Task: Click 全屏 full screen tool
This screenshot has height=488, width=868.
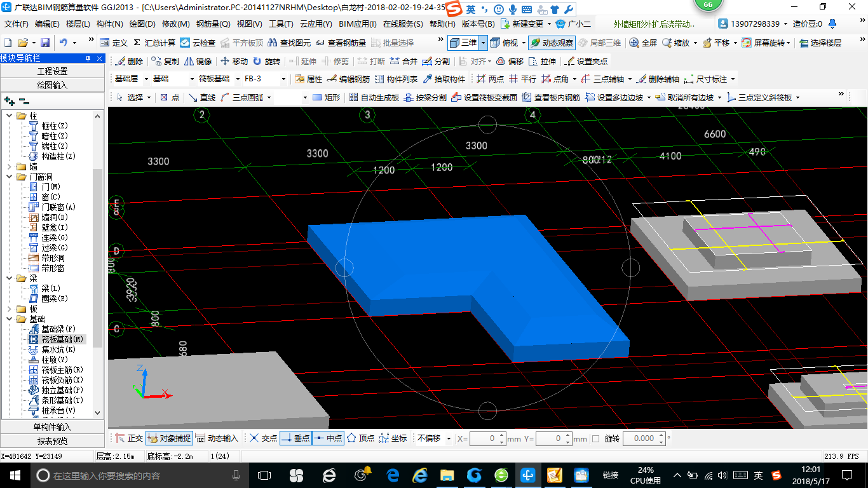Action: pyautogui.click(x=643, y=43)
